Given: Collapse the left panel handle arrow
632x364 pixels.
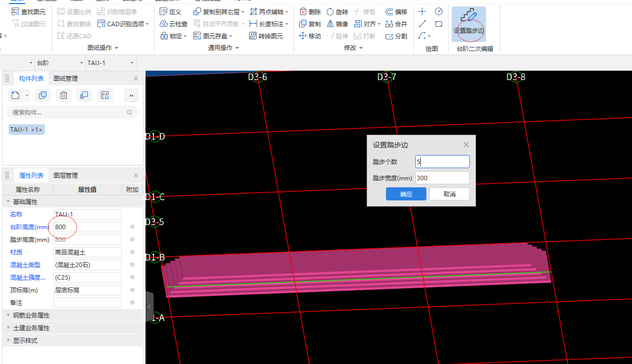Looking at the screenshot, I should click(x=149, y=306).
